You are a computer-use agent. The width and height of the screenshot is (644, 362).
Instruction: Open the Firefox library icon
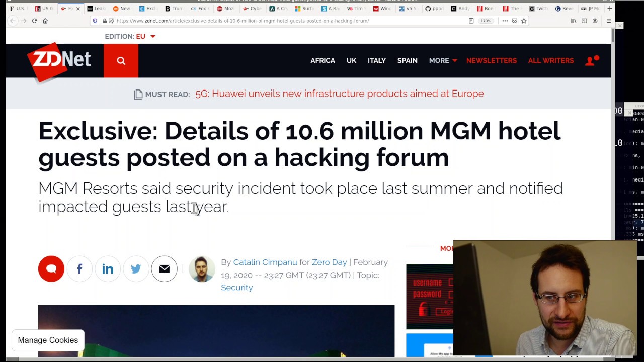click(x=574, y=21)
